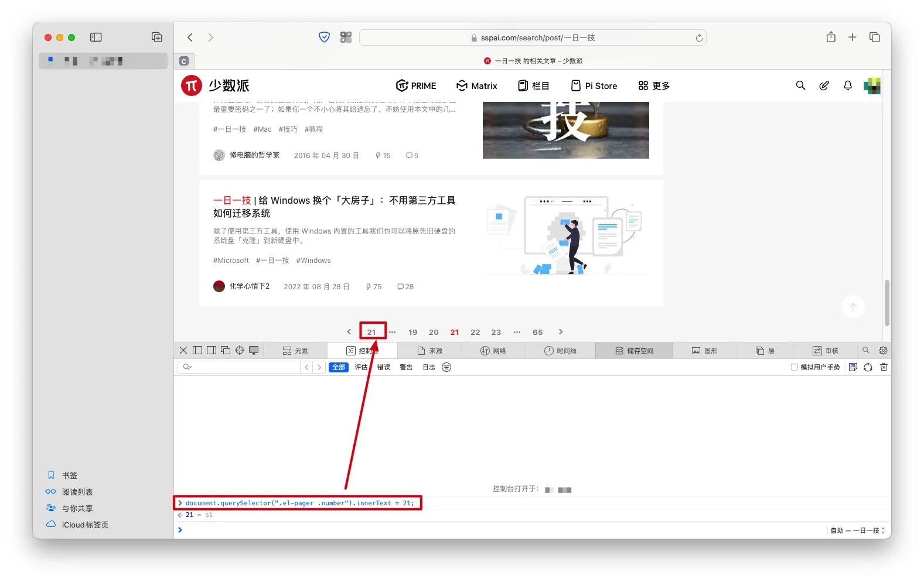Open a new tab group from sidebar
Image resolution: width=924 pixels, height=582 pixels.
[157, 37]
